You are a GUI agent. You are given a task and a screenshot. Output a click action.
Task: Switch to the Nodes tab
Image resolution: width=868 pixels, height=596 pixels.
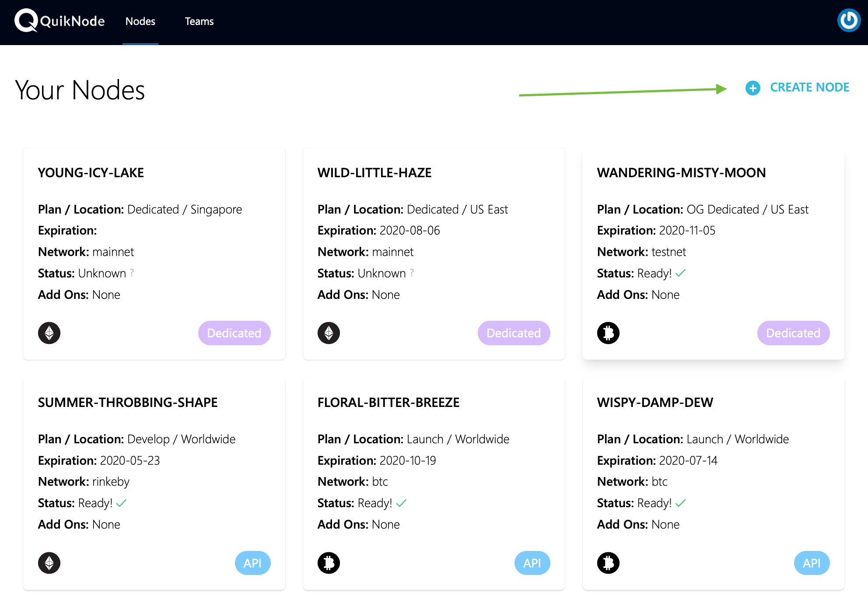pyautogui.click(x=140, y=21)
